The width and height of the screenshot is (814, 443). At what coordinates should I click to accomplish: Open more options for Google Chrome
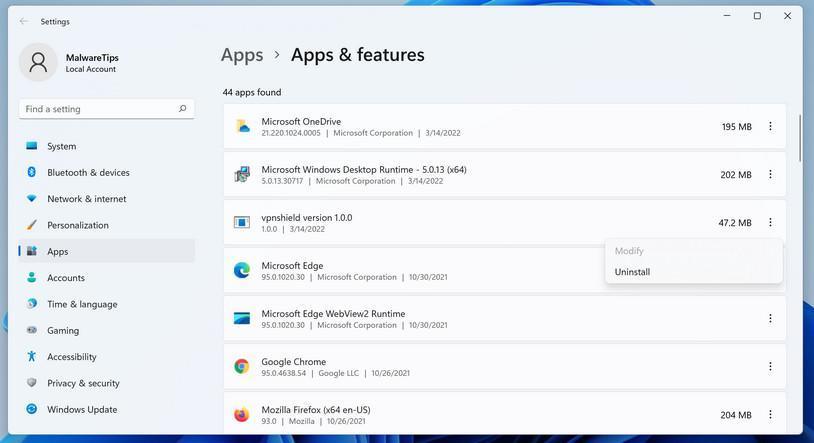point(770,367)
